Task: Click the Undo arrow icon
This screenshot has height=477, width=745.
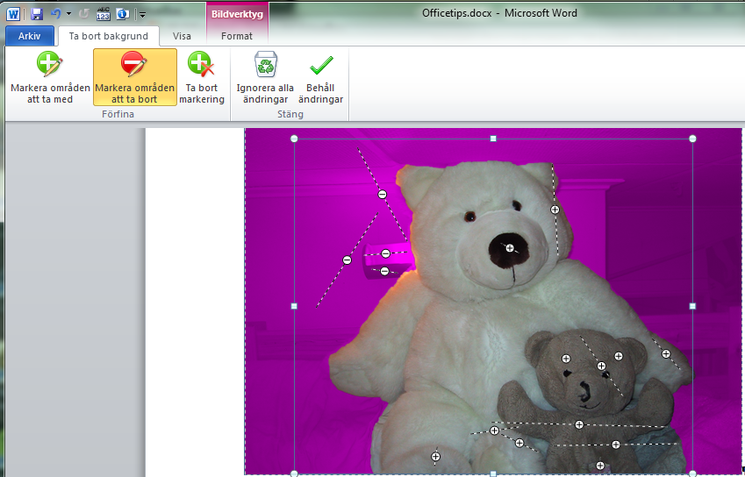Action: (x=56, y=14)
